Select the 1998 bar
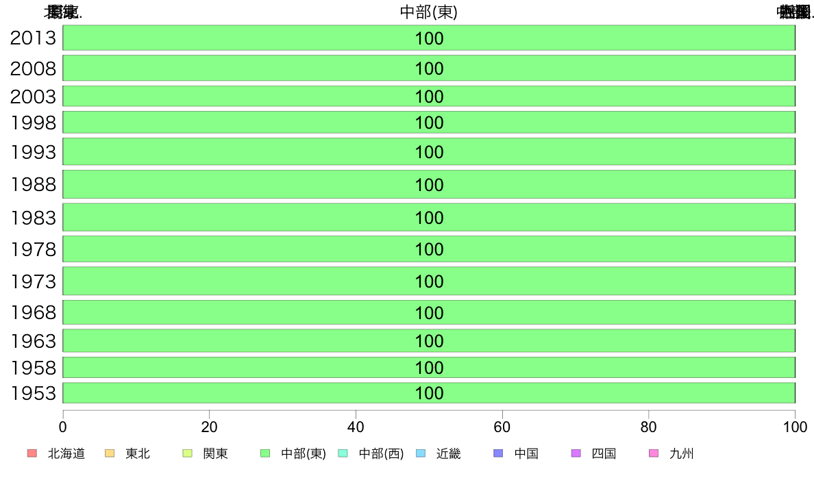Viewport: 814px width, 504px height. [429, 123]
